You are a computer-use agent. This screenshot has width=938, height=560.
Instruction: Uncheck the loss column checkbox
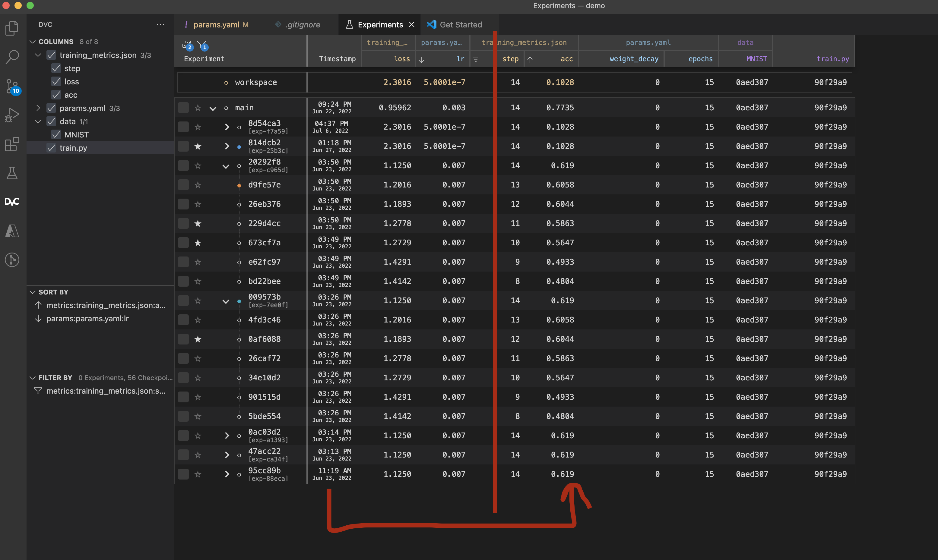click(x=56, y=81)
